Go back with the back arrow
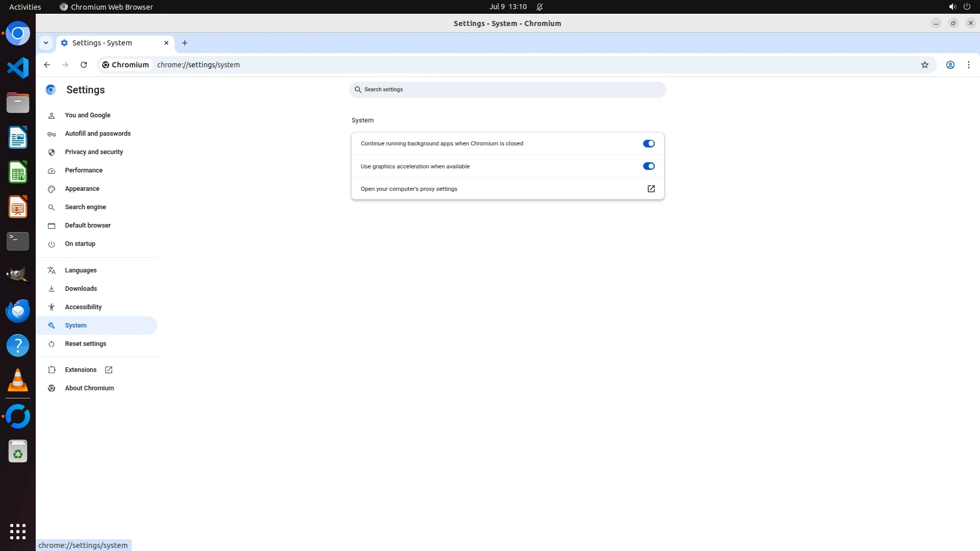 47,65
